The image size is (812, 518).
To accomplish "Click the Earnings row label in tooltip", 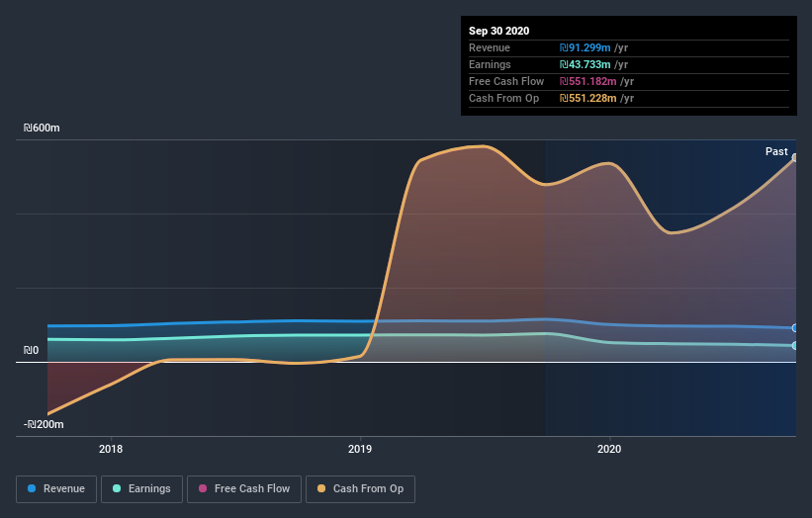I will [x=490, y=64].
